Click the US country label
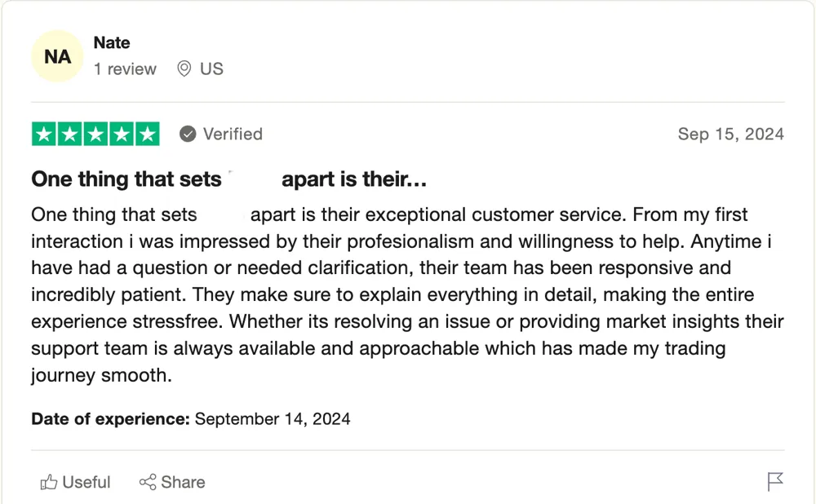 pyautogui.click(x=211, y=69)
